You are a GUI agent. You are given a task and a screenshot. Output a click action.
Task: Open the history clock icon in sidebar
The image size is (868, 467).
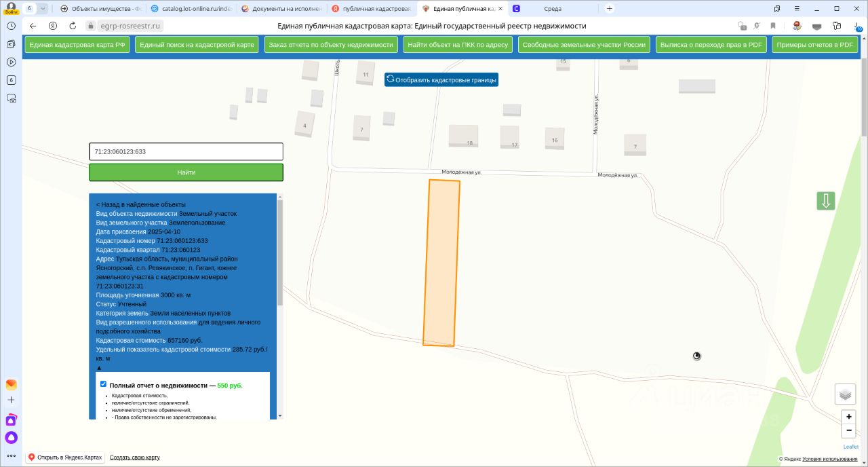11,25
